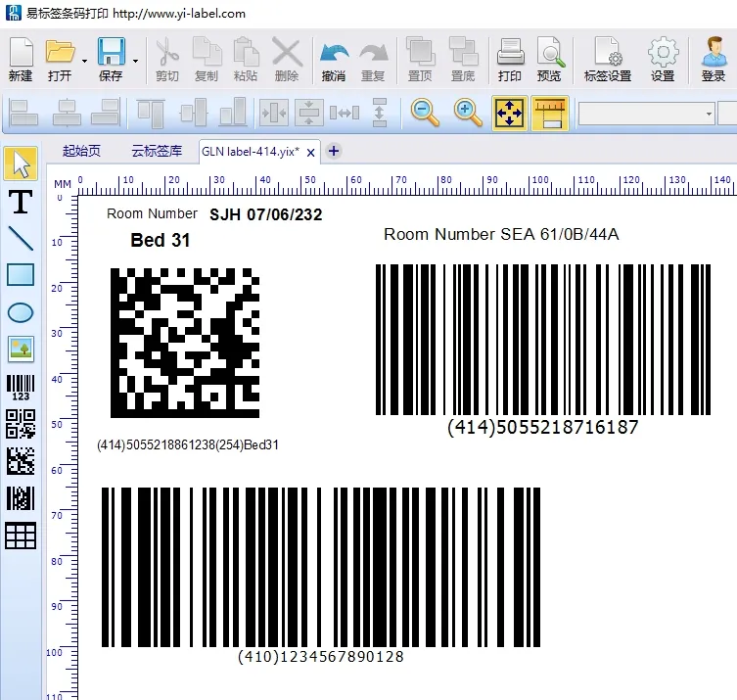Switch to the 起始页 start page tab
The width and height of the screenshot is (737, 700).
point(81,151)
